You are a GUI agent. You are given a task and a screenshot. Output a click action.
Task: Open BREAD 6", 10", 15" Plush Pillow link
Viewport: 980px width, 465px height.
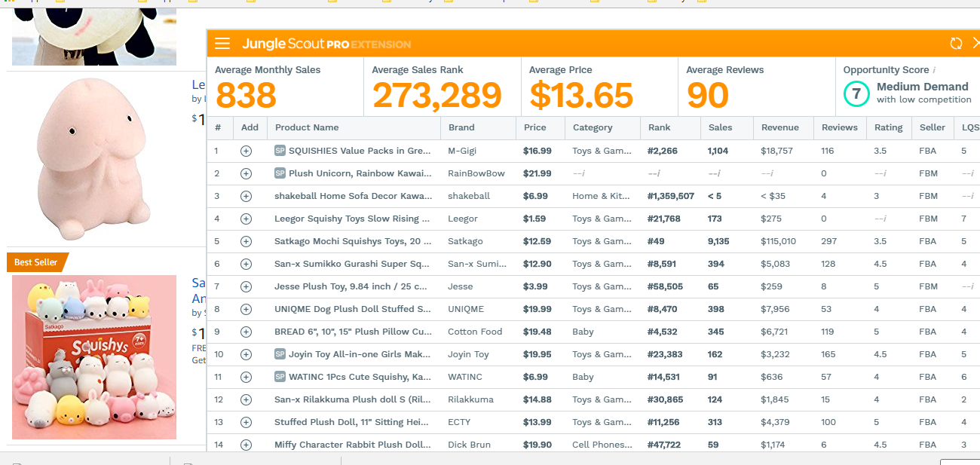point(353,332)
